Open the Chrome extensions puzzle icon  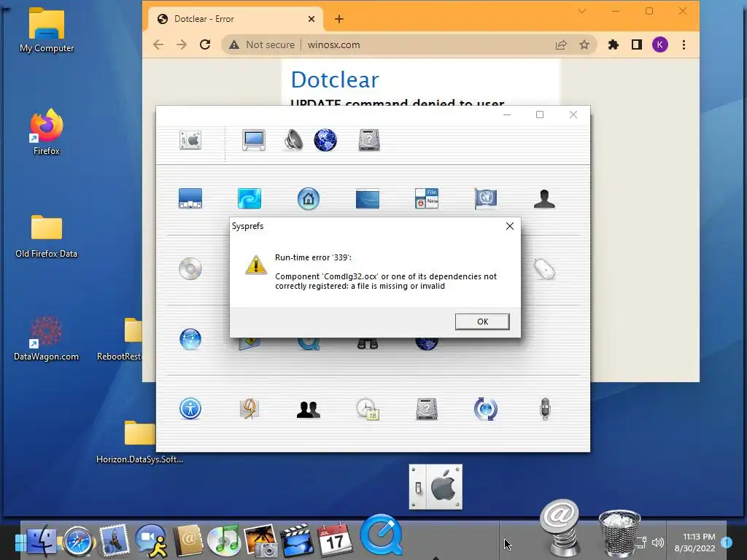(x=613, y=44)
